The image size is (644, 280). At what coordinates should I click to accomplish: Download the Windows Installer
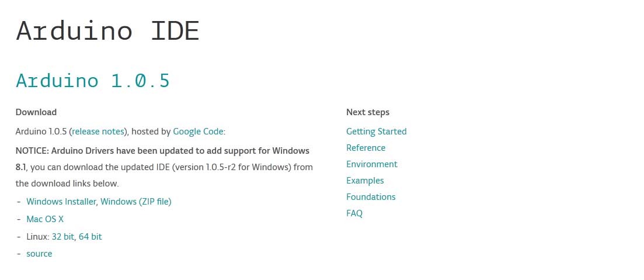pos(62,202)
